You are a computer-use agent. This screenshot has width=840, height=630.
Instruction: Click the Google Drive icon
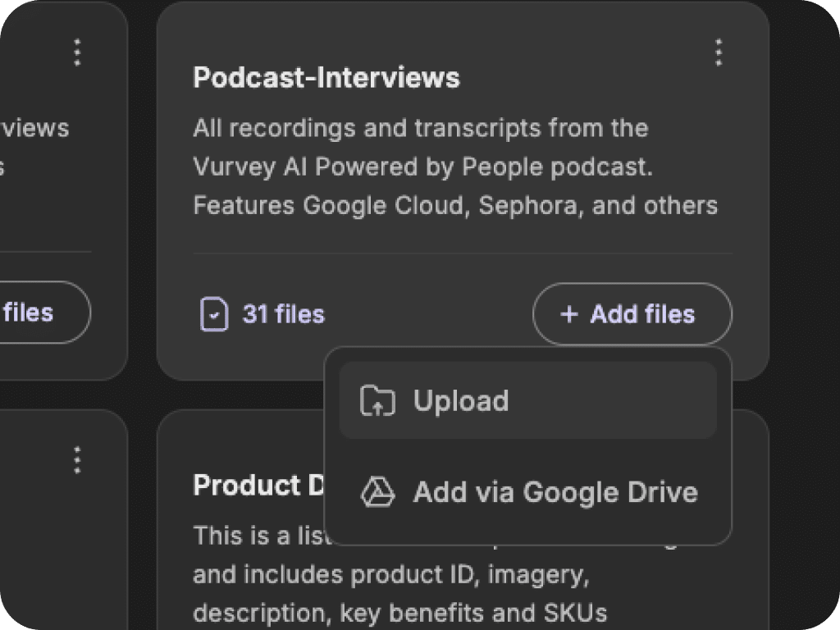pos(377,492)
